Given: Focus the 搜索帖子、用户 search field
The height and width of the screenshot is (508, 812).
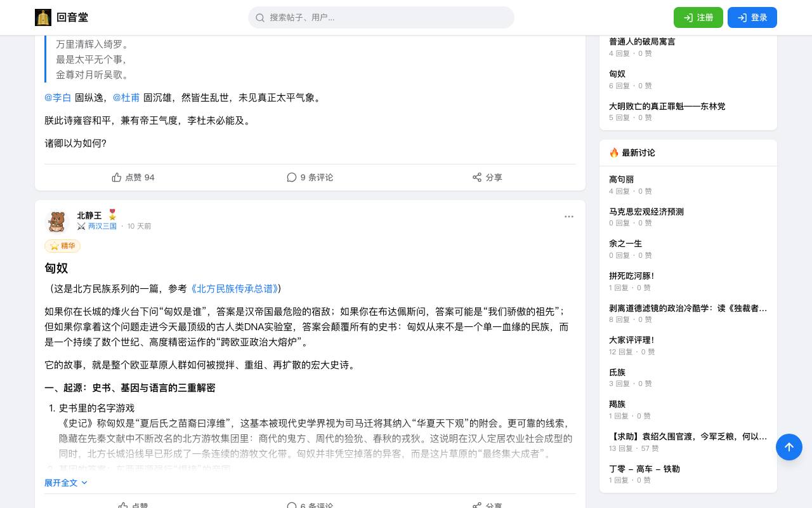Looking at the screenshot, I should tap(381, 18).
